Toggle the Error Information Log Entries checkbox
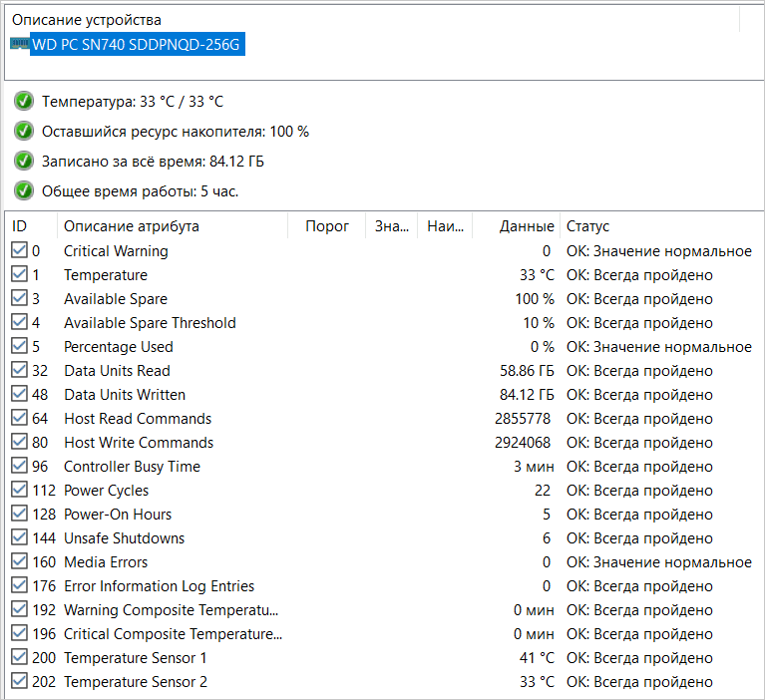Viewport: 765px width, 700px height. [19, 585]
